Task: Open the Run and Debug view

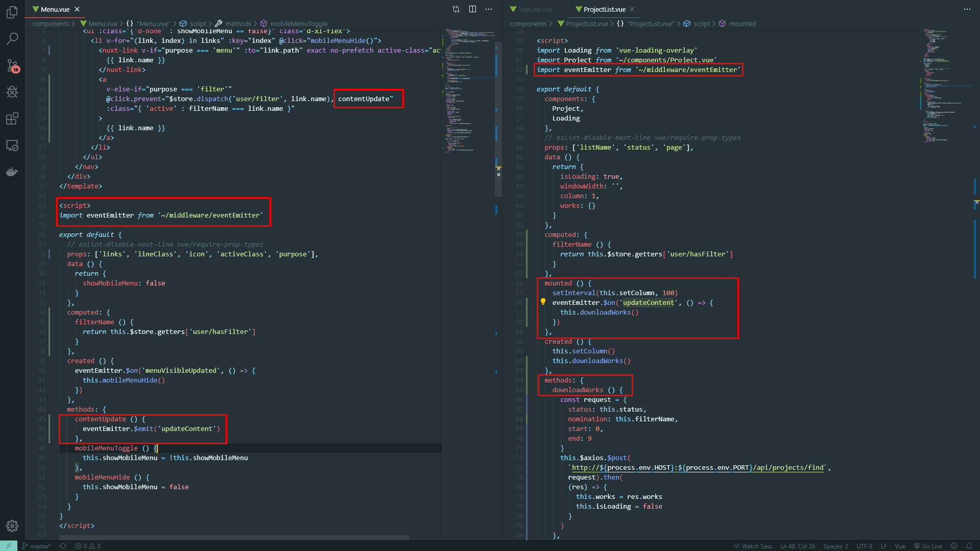Action: click(x=12, y=92)
